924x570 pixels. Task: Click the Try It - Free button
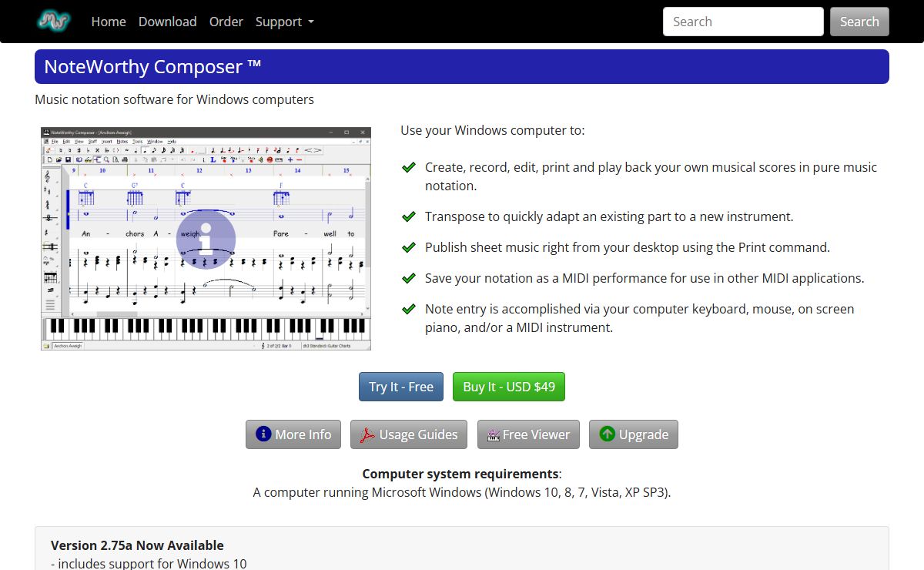[x=401, y=387]
